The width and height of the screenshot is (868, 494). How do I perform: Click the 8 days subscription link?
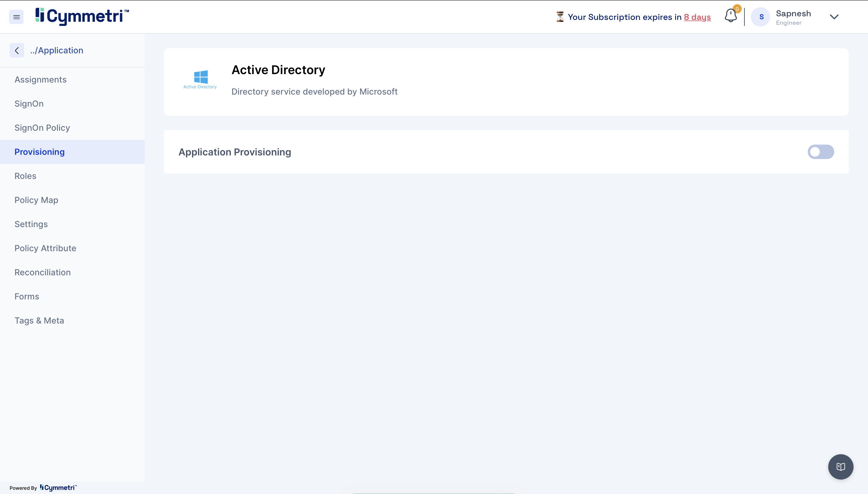[697, 17]
